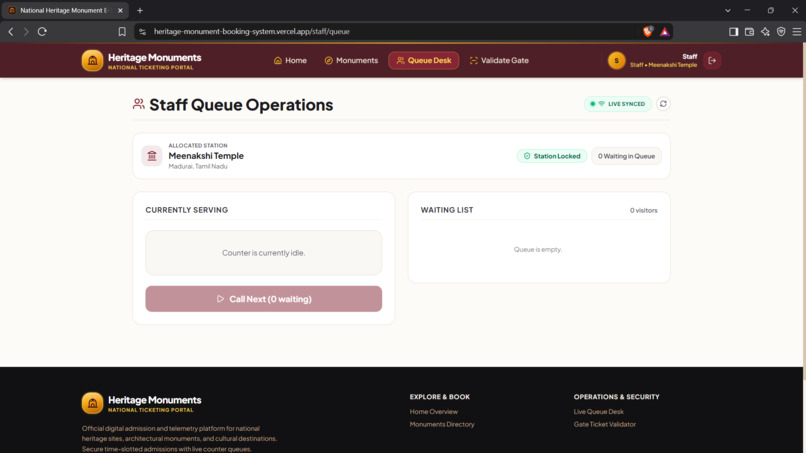
Task: Click the Brave Shields lion icon
Action: 648,31
